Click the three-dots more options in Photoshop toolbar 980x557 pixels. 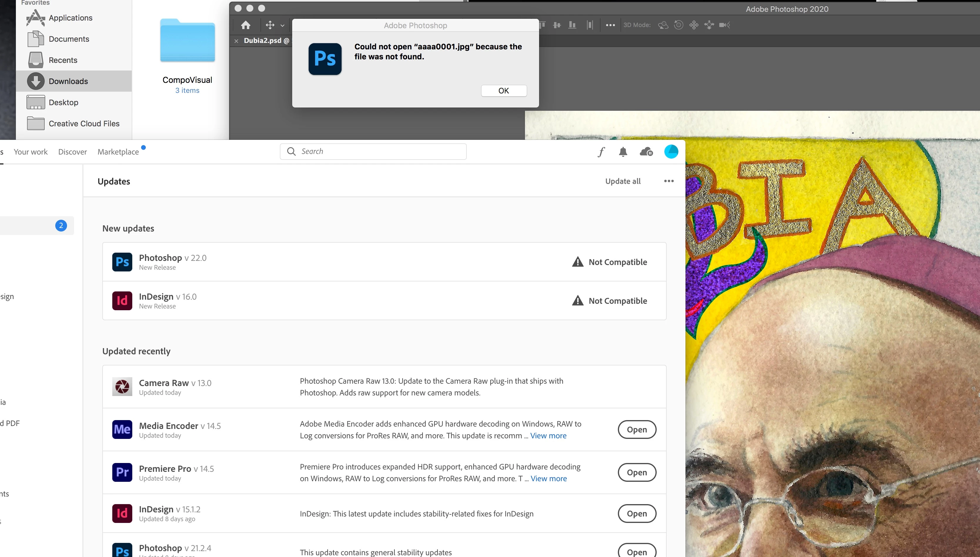coord(610,25)
